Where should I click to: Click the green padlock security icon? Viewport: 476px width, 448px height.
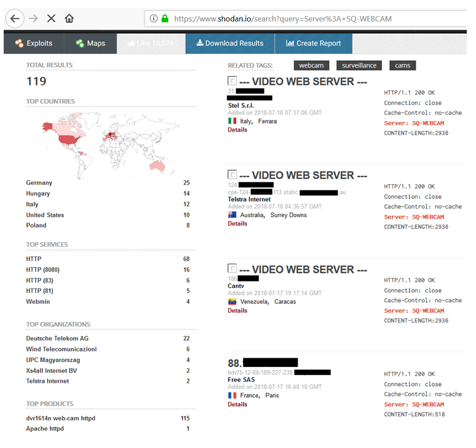click(165, 18)
